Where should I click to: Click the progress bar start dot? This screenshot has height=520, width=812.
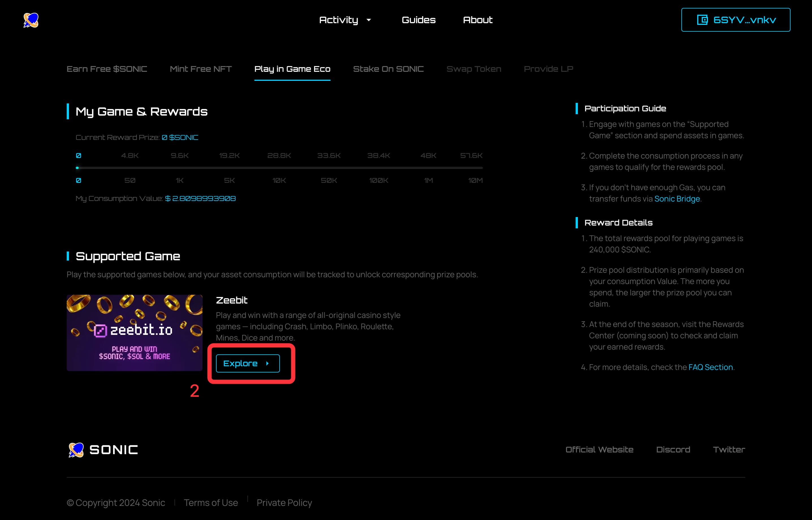(77, 168)
